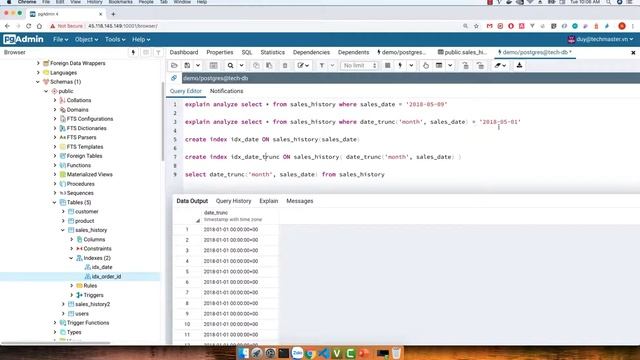Switch to the public.sales_hi... tab

pos(462,52)
